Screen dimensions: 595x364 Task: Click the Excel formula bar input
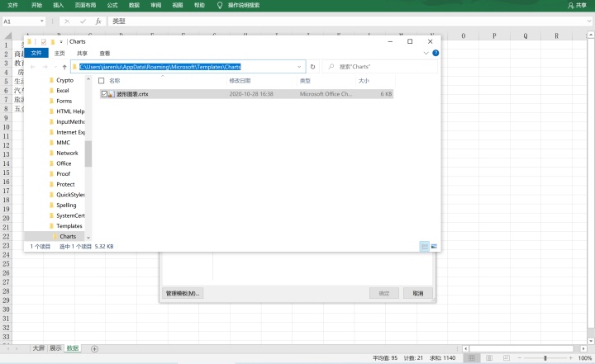(x=346, y=21)
